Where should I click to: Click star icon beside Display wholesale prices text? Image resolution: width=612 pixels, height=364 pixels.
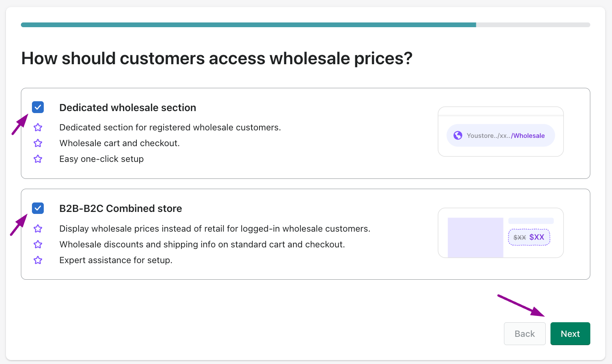[x=38, y=228]
